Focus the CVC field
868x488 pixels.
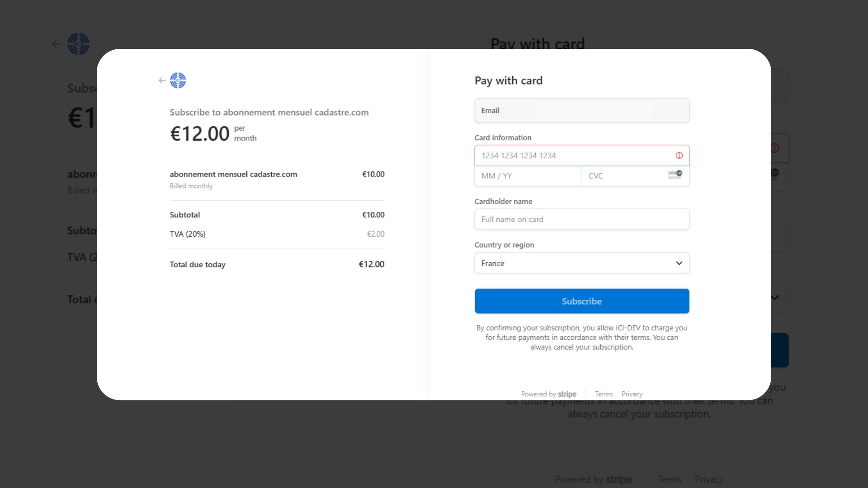[635, 176]
